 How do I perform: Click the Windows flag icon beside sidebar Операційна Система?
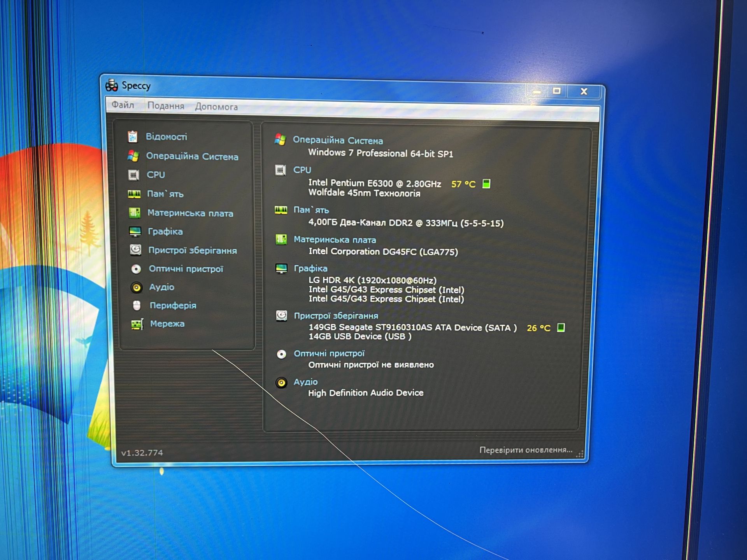133,156
